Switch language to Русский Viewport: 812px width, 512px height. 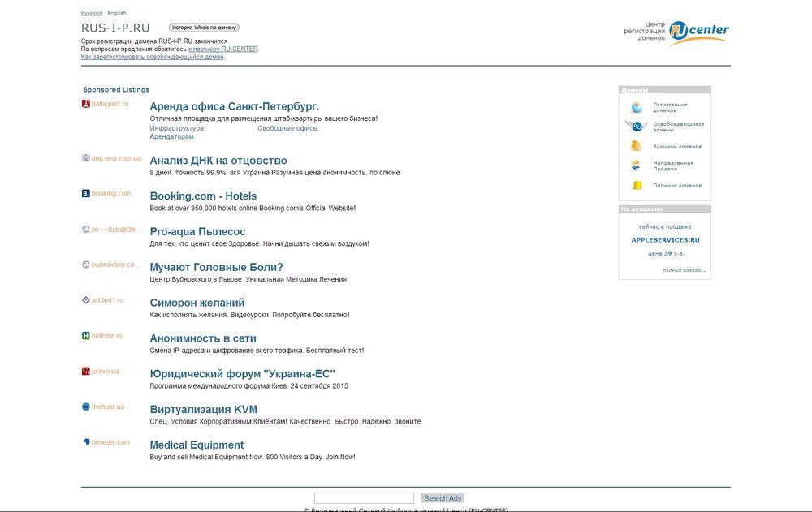(x=92, y=13)
